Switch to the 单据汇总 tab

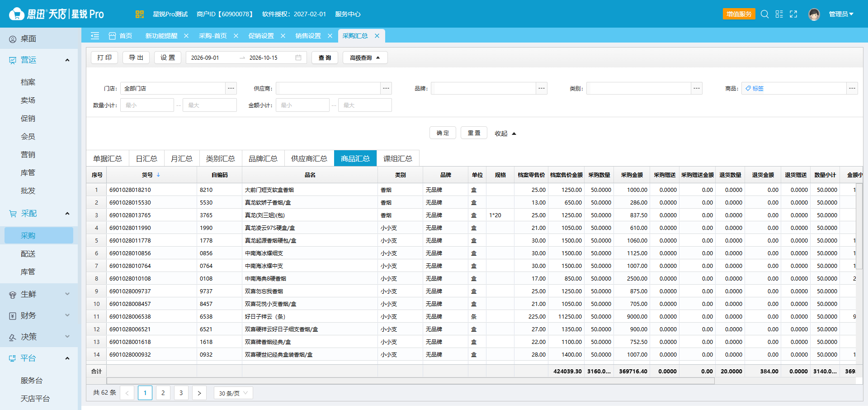click(108, 158)
